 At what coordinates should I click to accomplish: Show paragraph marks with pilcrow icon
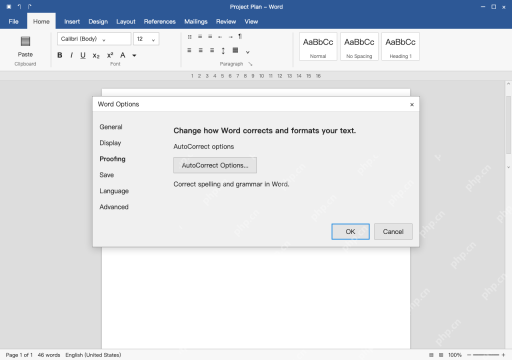240,36
